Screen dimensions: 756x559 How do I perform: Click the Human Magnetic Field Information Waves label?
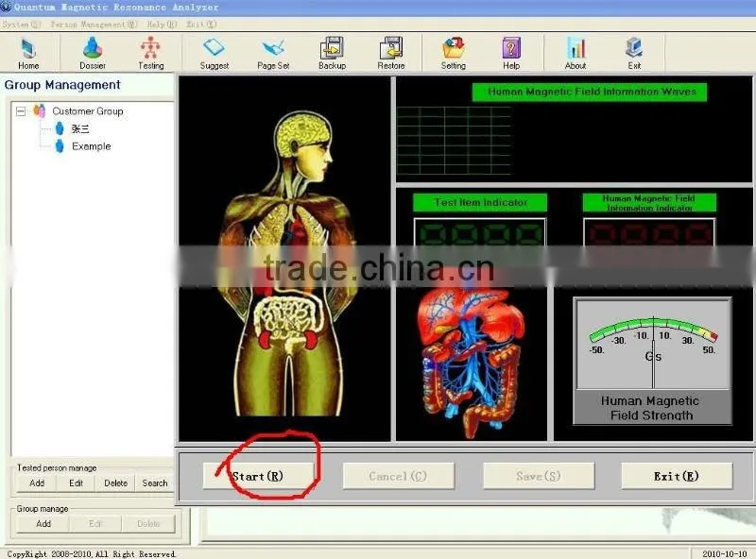tap(589, 92)
